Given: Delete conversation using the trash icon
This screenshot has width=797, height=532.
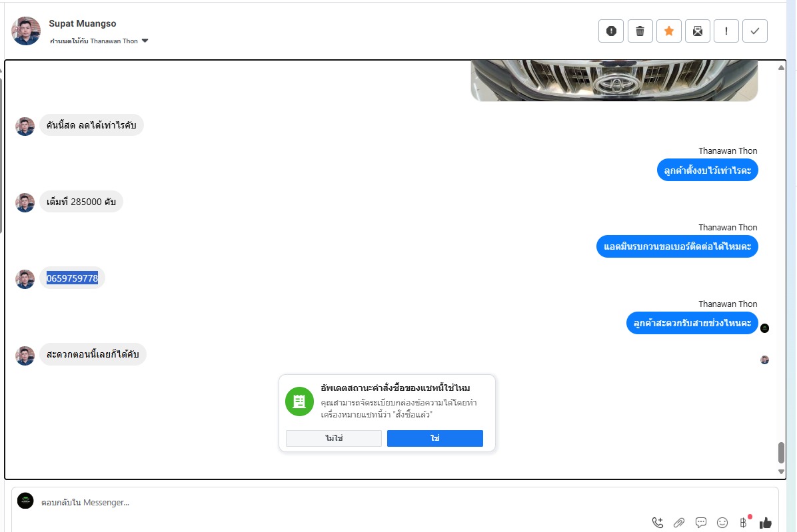Looking at the screenshot, I should [x=640, y=31].
